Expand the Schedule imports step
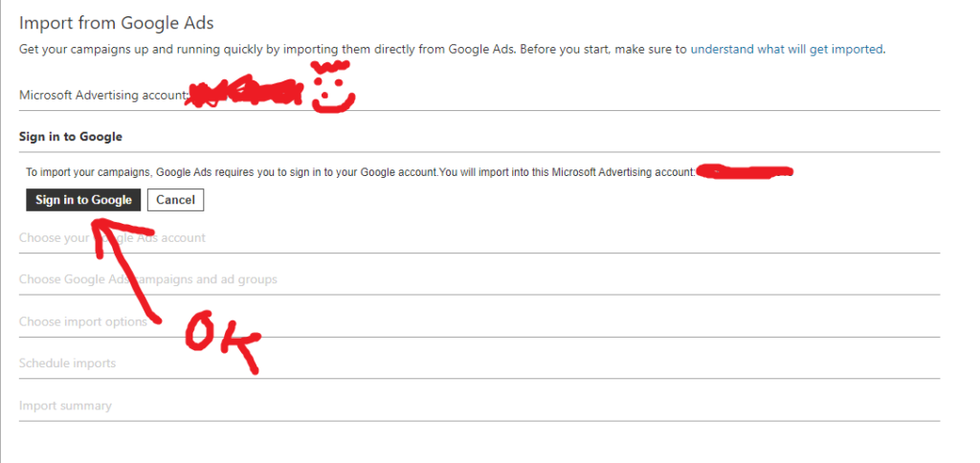 point(68,363)
